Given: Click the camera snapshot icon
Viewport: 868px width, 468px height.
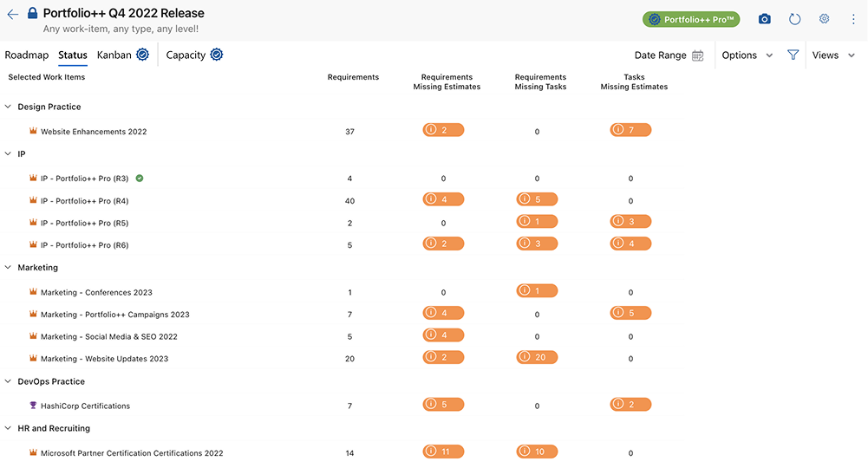Looking at the screenshot, I should coord(764,19).
